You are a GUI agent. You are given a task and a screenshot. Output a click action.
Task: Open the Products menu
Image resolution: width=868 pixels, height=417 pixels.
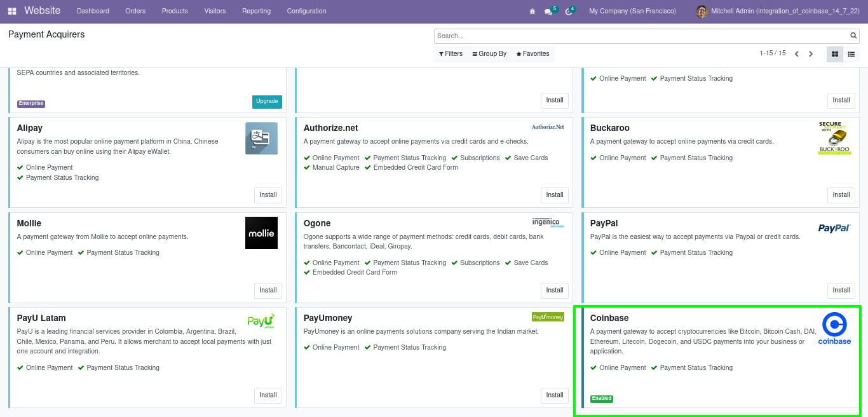tap(175, 11)
